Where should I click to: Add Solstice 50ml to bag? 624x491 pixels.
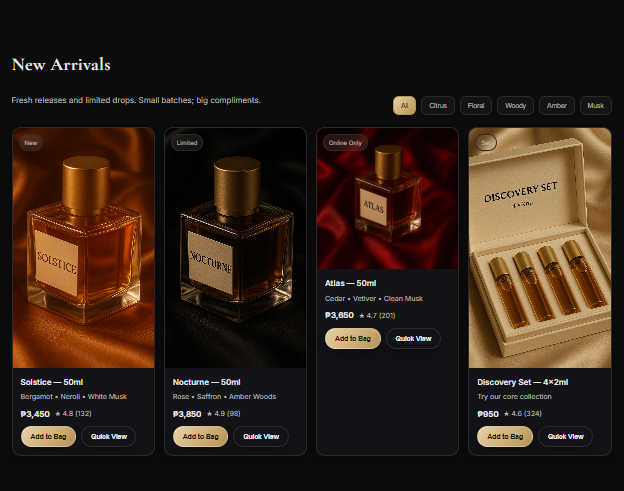(x=49, y=436)
